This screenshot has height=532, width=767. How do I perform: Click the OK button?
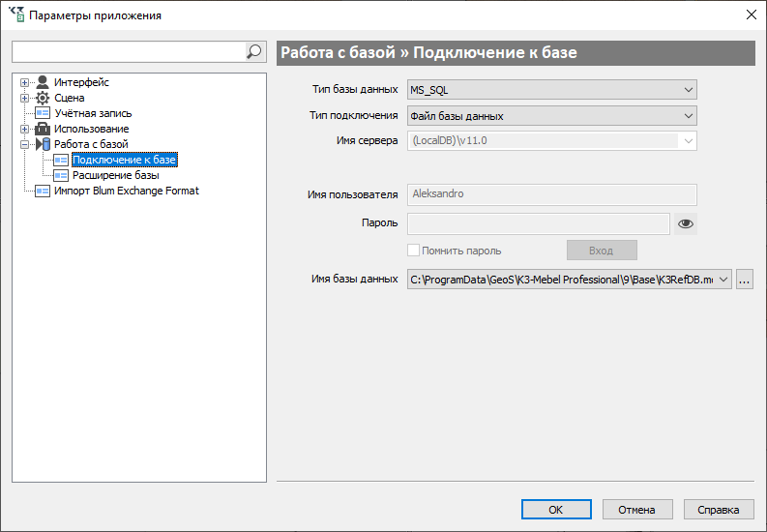pyautogui.click(x=556, y=510)
